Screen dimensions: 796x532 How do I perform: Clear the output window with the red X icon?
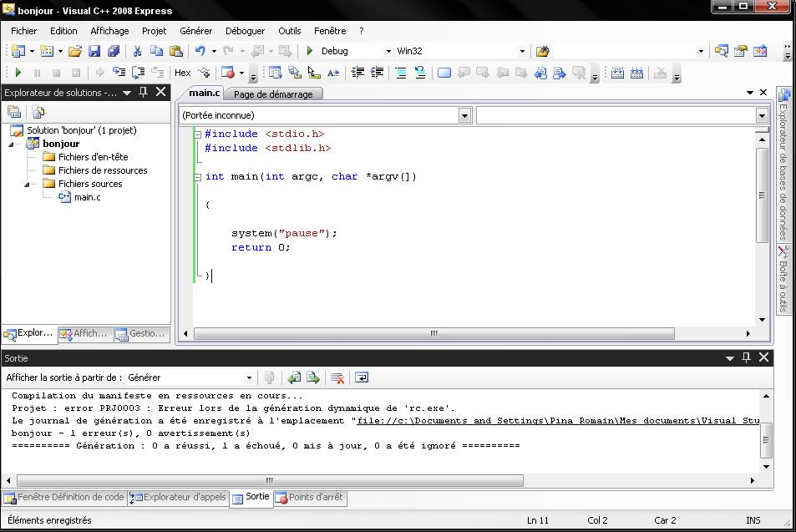point(337,377)
